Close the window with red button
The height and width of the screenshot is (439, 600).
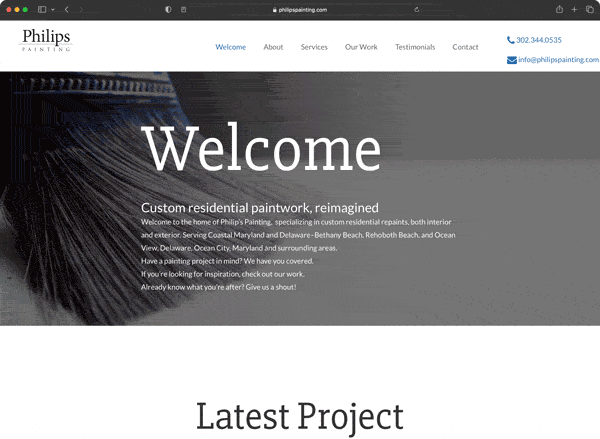9,10
